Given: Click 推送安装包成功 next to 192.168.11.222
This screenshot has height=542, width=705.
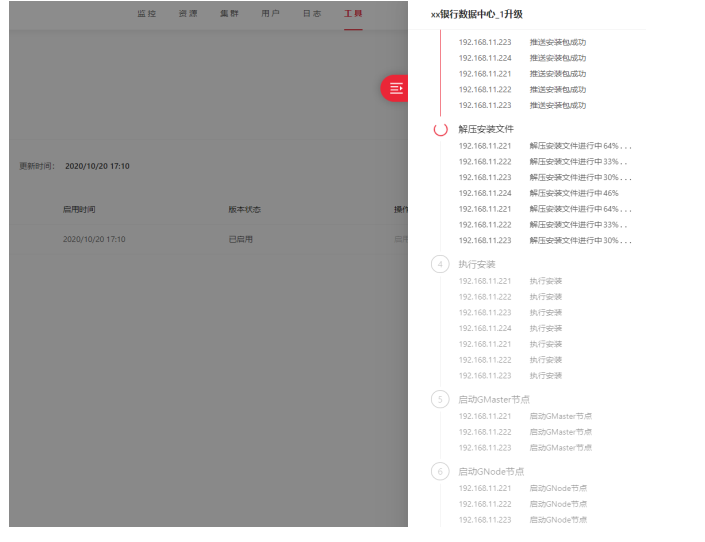Looking at the screenshot, I should tap(558, 90).
